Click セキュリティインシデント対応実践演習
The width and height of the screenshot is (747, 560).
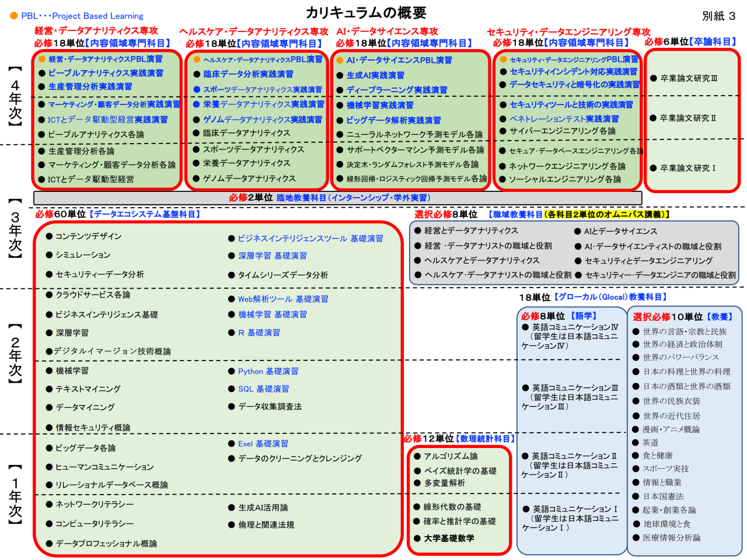(x=574, y=72)
